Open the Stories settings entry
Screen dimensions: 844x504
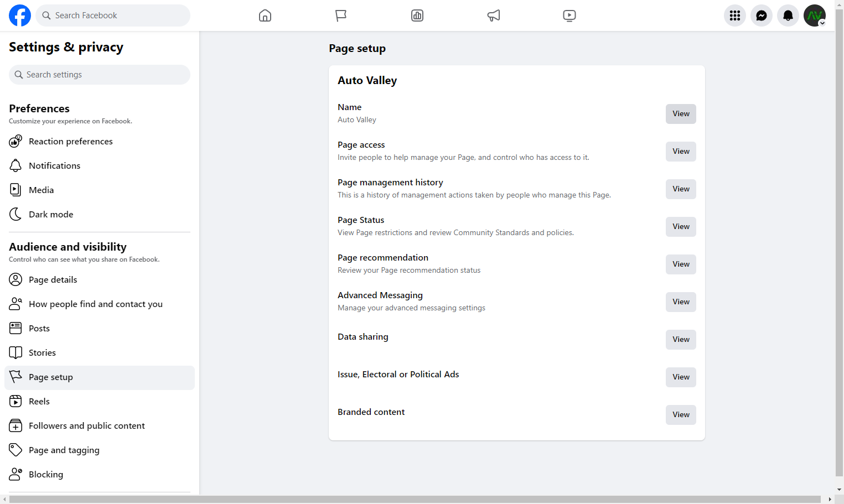(x=100, y=352)
